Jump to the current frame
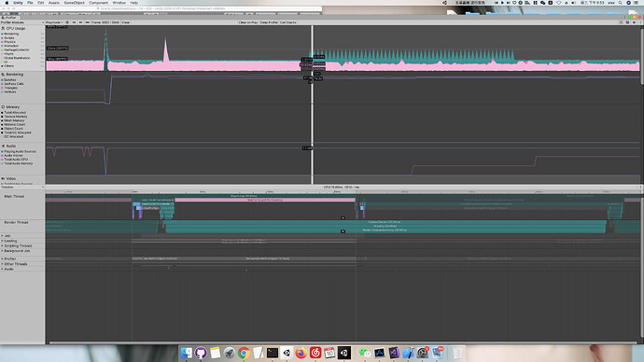The height and width of the screenshot is (362, 644). click(87, 22)
